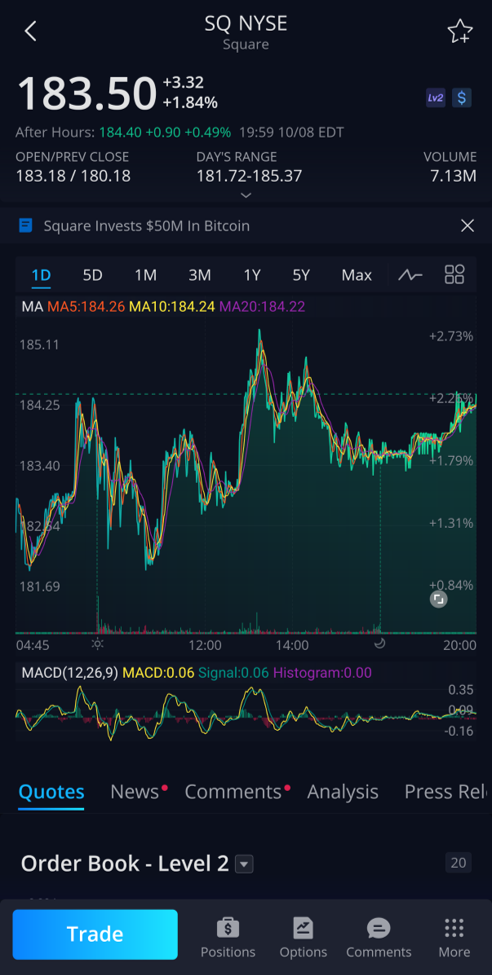Change order book depth of 20
The image size is (492, 975).
pyautogui.click(x=458, y=863)
